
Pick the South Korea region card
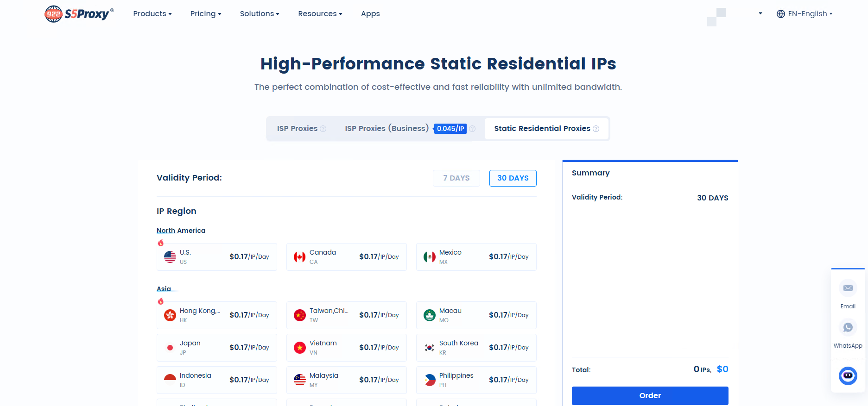coord(476,348)
